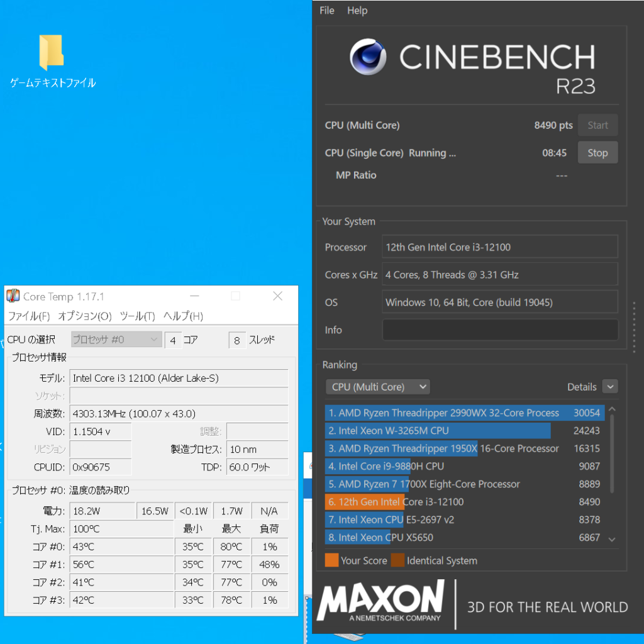This screenshot has width=644, height=644.
Task: Click the Details label in Ranking
Action: [582, 387]
